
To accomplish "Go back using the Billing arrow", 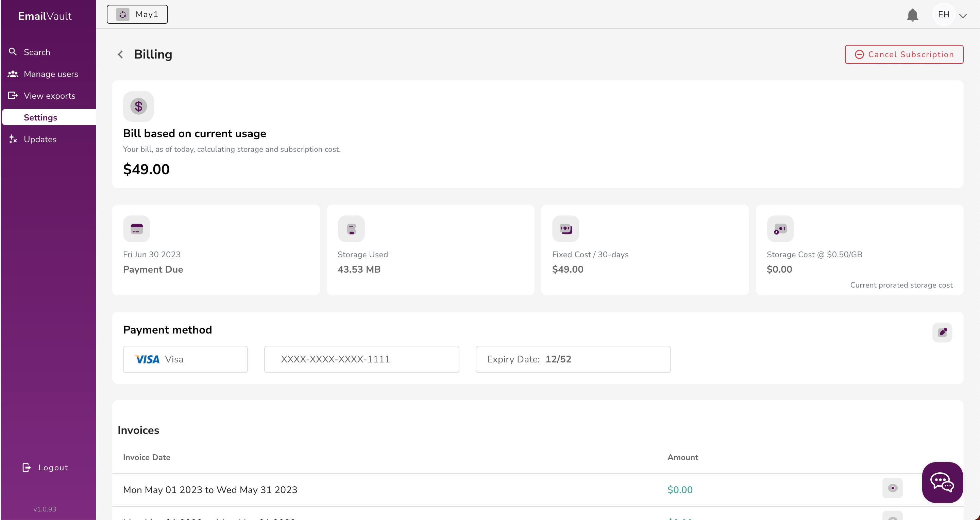I will (x=120, y=54).
